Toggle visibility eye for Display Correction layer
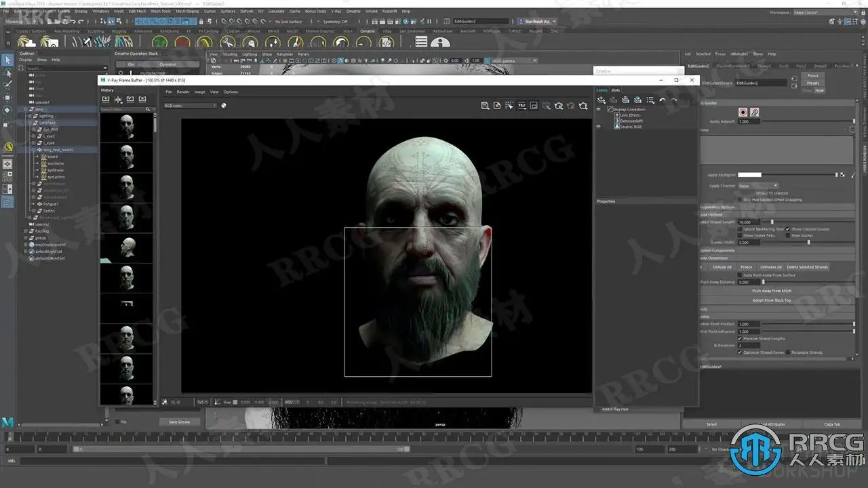This screenshot has height=488, width=868. click(x=598, y=109)
